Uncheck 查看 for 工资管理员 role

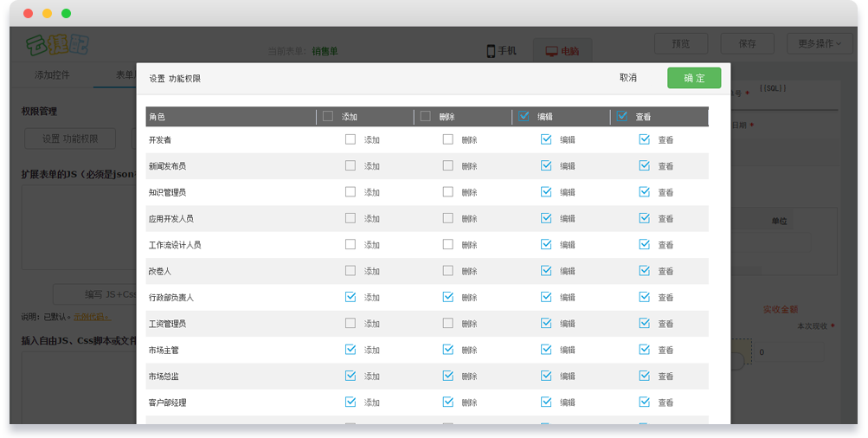click(644, 323)
